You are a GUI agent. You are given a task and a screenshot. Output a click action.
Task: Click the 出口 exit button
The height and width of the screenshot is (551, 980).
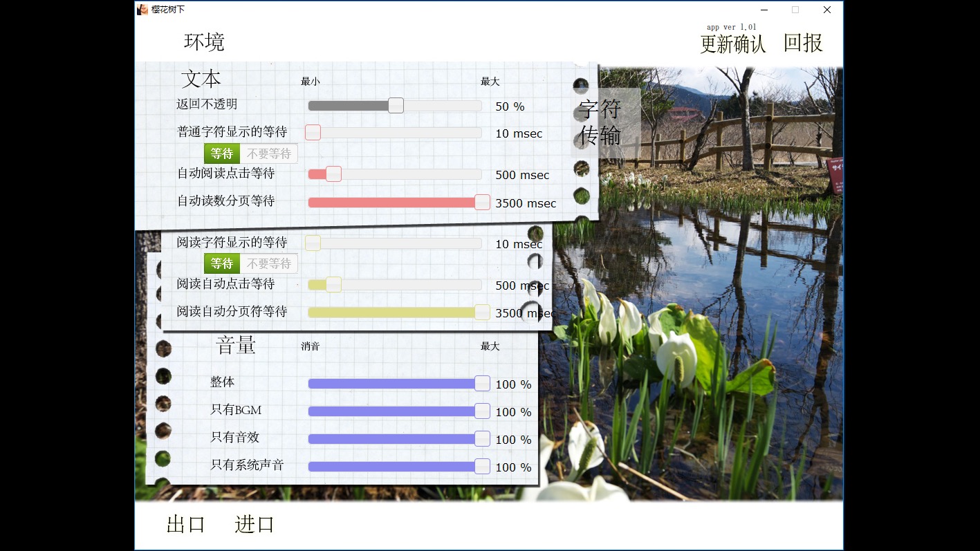pos(184,525)
